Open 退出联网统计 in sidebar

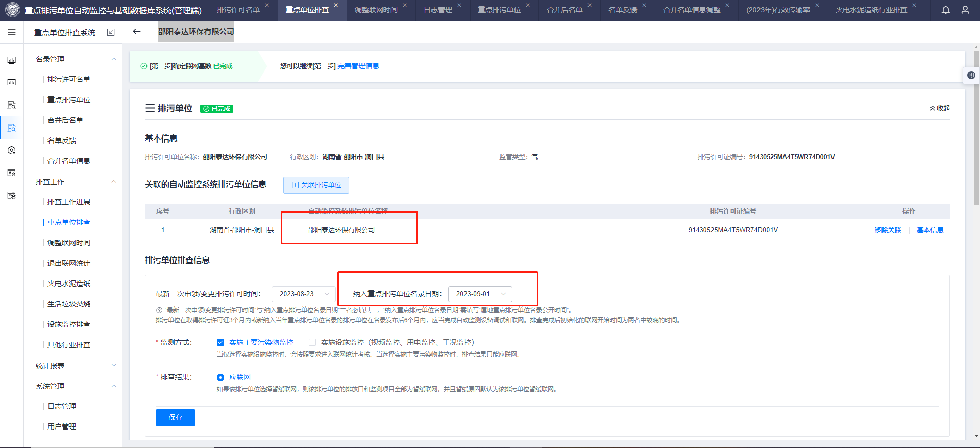[69, 263]
